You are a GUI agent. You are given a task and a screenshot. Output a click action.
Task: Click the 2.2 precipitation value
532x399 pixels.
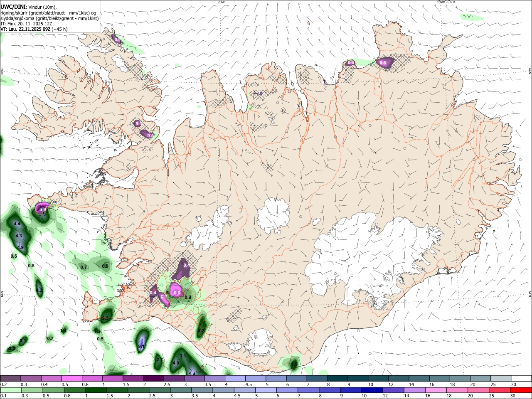click(x=12, y=348)
